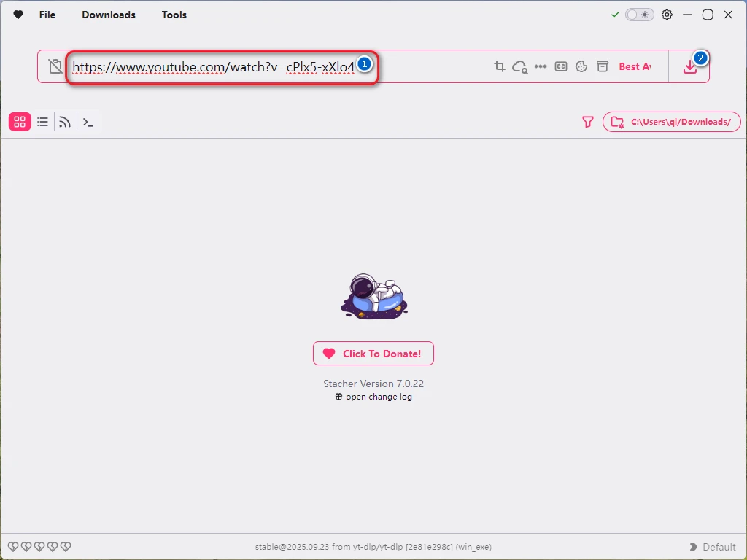Click the cookie icon in URL bar
Viewport: 747px width, 560px height.
tap(581, 66)
